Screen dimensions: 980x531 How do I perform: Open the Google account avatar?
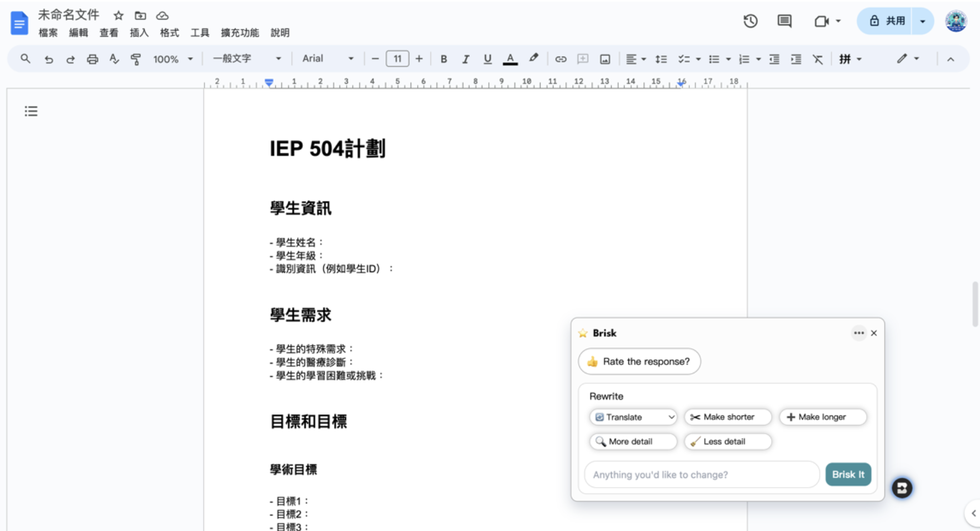pos(956,21)
